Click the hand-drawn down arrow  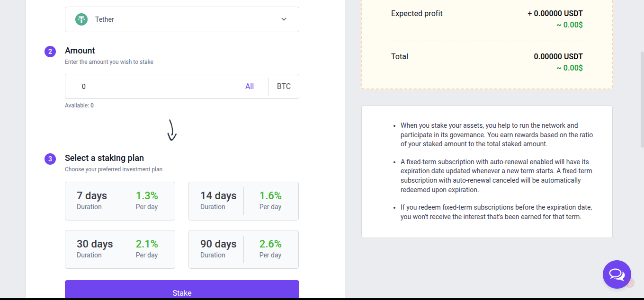click(x=172, y=130)
